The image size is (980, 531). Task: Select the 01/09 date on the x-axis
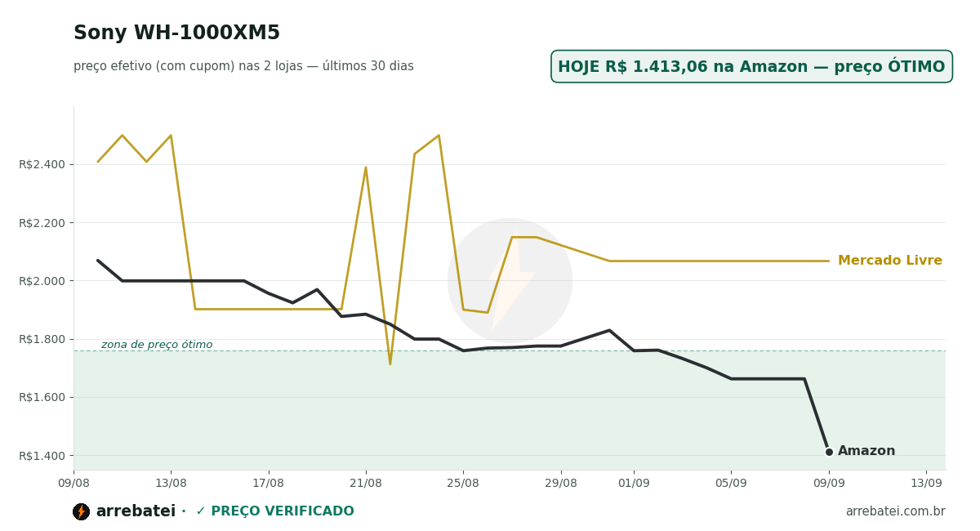[634, 483]
